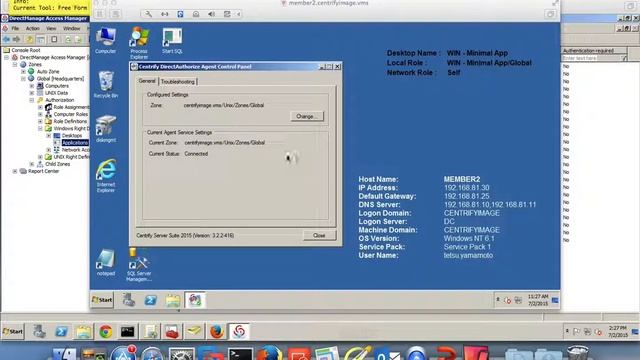Expand the Computer Roles tree node
The height and width of the screenshot is (360, 640).
pyautogui.click(x=40, y=114)
